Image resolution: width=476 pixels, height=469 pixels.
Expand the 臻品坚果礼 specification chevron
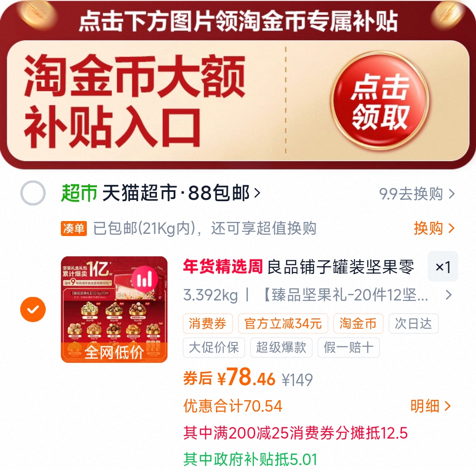point(449,295)
